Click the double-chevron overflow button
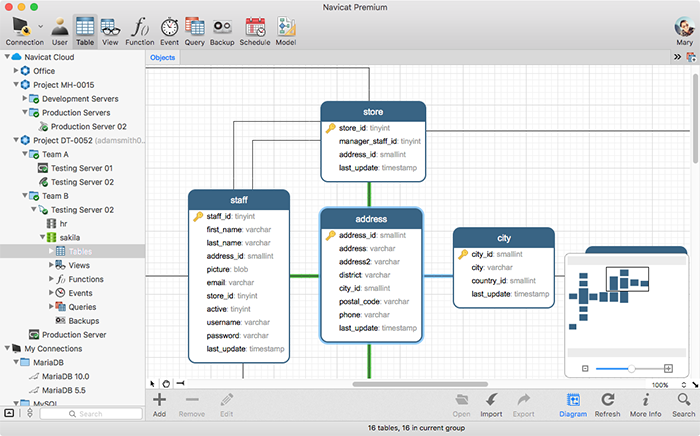Screen dimensions: 700x436 (677, 57)
